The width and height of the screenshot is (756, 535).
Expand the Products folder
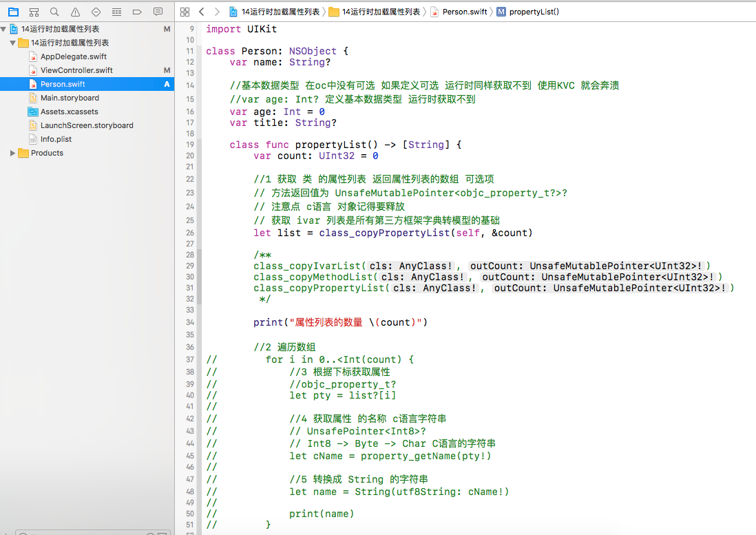tap(12, 154)
